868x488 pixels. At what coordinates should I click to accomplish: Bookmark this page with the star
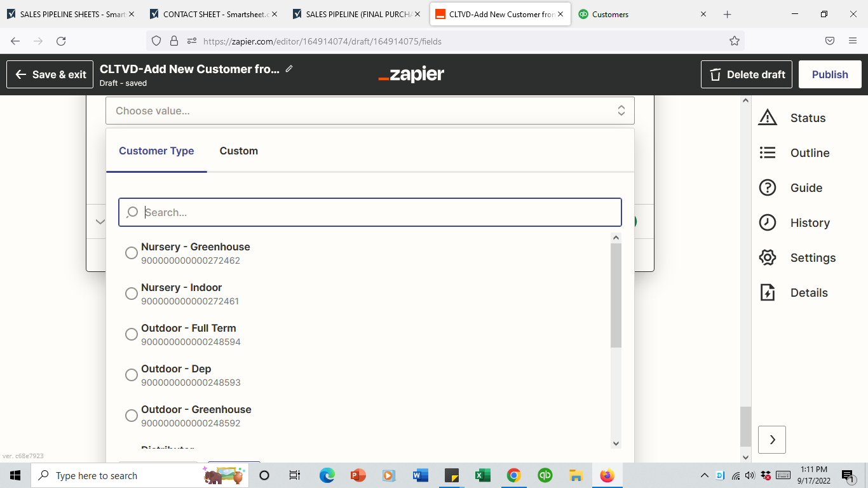pyautogui.click(x=735, y=41)
